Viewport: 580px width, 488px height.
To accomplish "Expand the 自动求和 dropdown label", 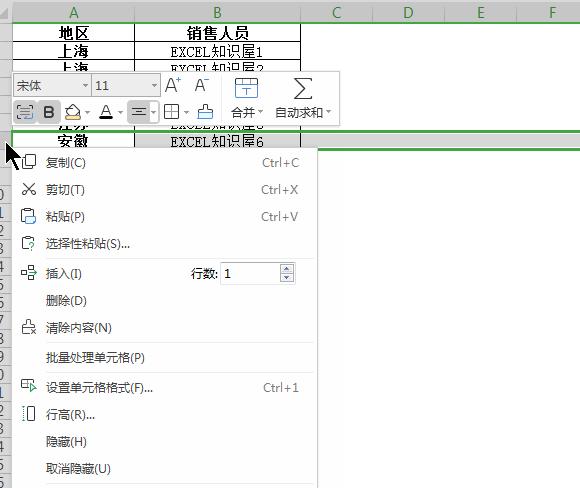I will point(303,112).
